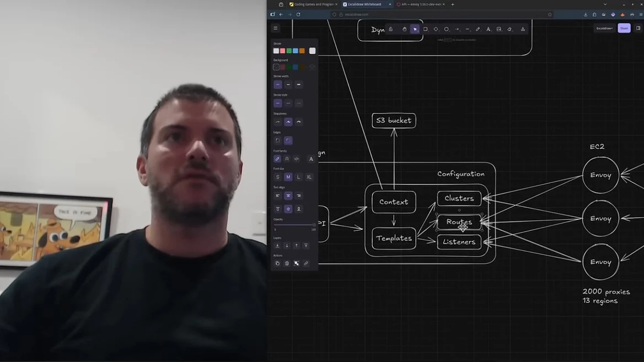Set sloppiness to cartoonist
Image resolution: width=644 pixels, height=362 pixels.
click(299, 122)
